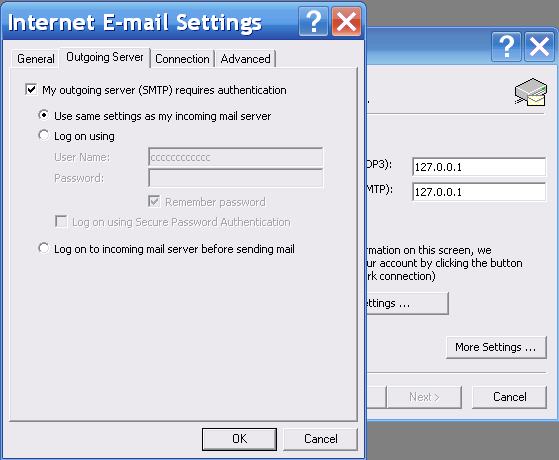Select the Log on using radio option
Image resolution: width=559 pixels, height=460 pixels.
coord(43,136)
